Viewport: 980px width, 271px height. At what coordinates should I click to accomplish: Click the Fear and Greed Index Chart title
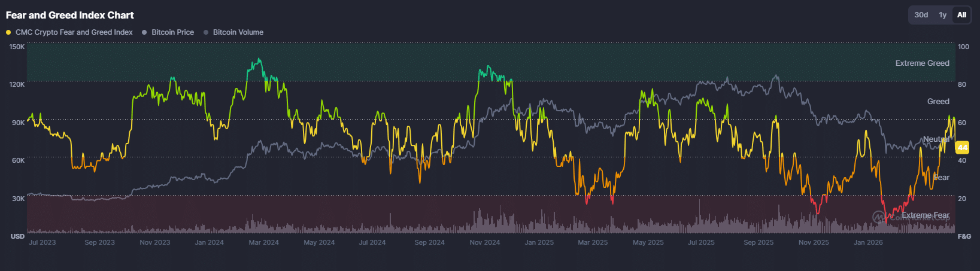point(70,15)
